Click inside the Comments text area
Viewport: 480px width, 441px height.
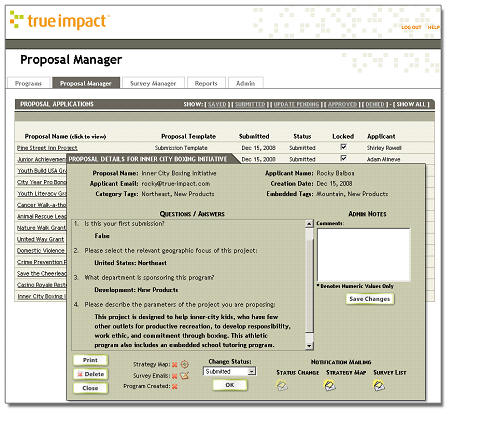pyautogui.click(x=363, y=255)
